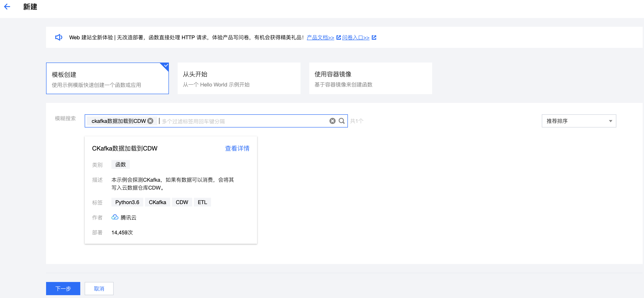The image size is (644, 298).
Task: Click the CKafka tag
Action: coord(157,202)
